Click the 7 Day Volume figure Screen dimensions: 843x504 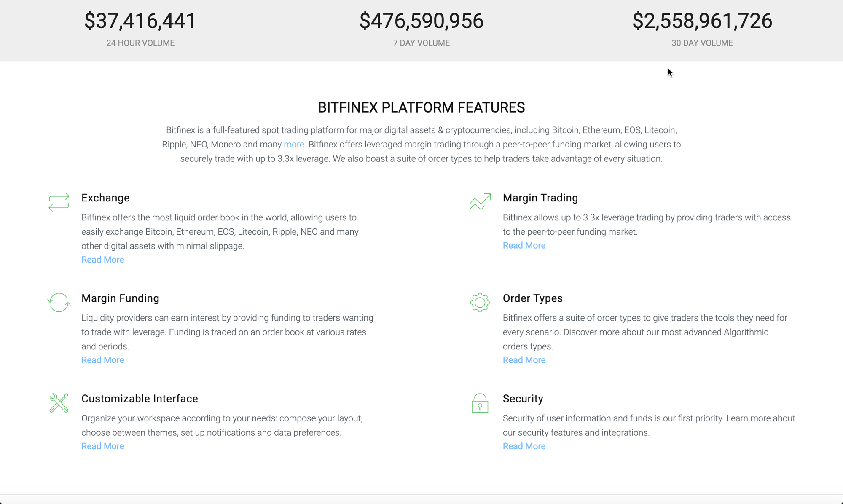pos(421,21)
